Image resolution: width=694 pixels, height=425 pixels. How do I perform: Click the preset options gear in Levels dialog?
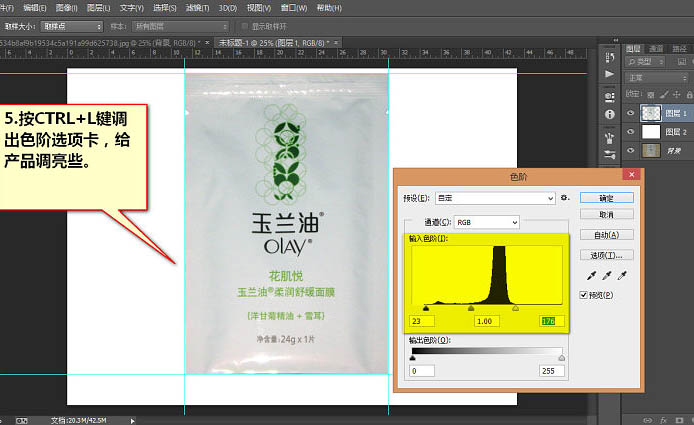pos(565,198)
